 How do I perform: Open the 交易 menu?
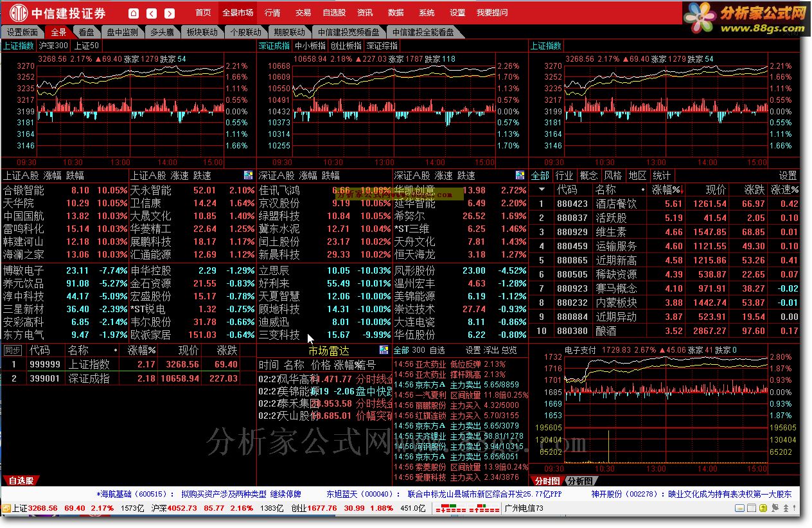tap(303, 13)
